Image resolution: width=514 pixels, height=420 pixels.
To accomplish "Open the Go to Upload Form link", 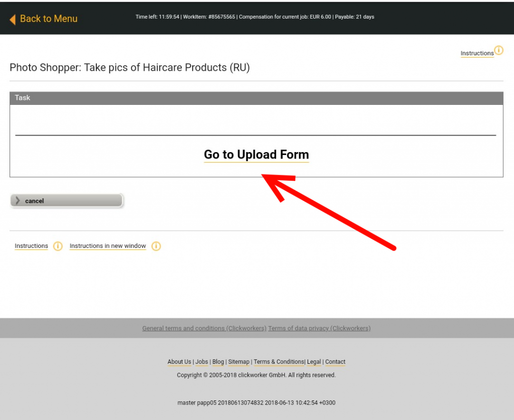I will coord(256,155).
